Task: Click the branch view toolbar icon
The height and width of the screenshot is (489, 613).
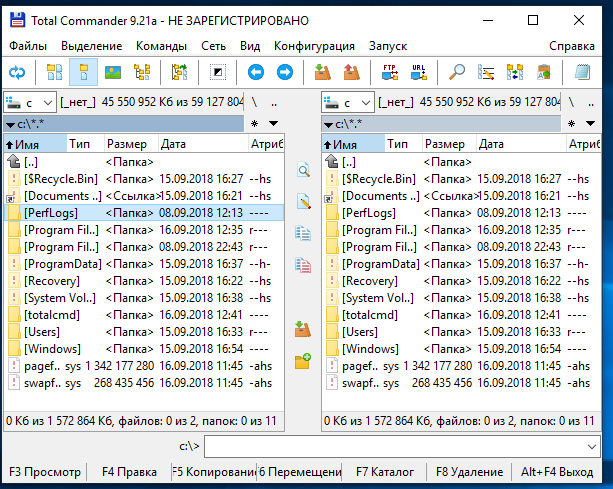Action: click(x=180, y=72)
